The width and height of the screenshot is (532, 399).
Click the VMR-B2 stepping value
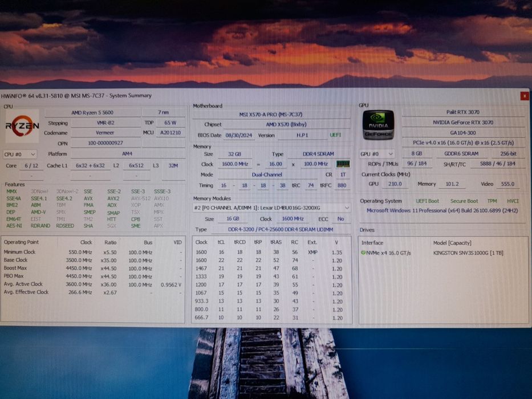coord(105,123)
